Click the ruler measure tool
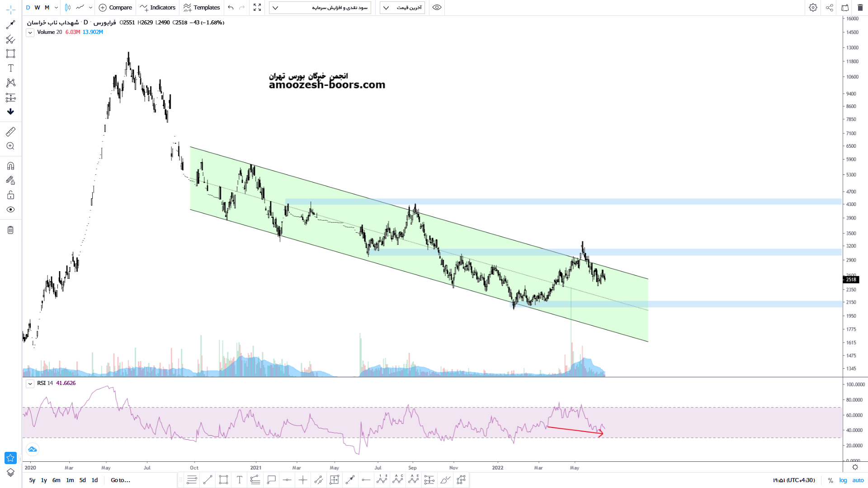 tap(10, 131)
